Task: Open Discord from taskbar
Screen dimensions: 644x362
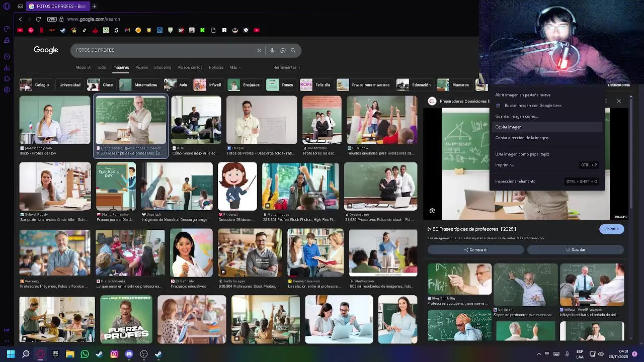Action: pyautogui.click(x=129, y=354)
